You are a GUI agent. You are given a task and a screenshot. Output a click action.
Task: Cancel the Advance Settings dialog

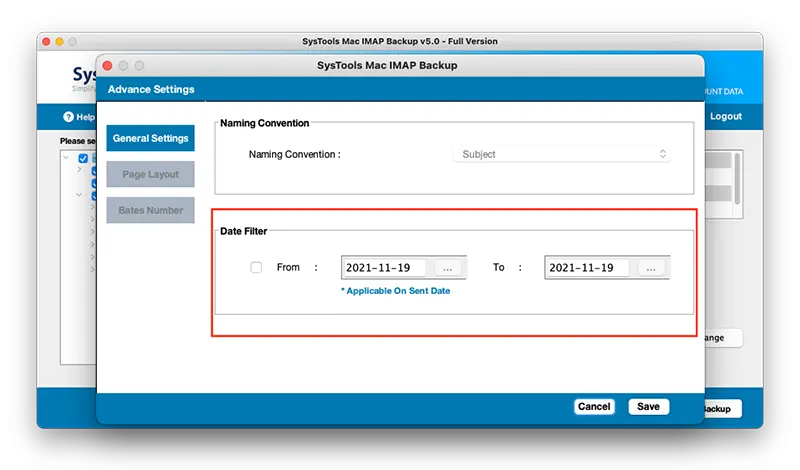pos(594,407)
